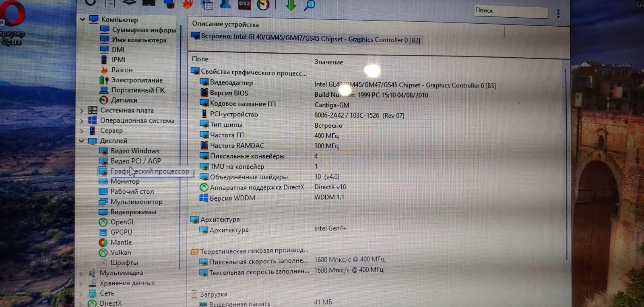Click into the Поиск search field

click(510, 11)
